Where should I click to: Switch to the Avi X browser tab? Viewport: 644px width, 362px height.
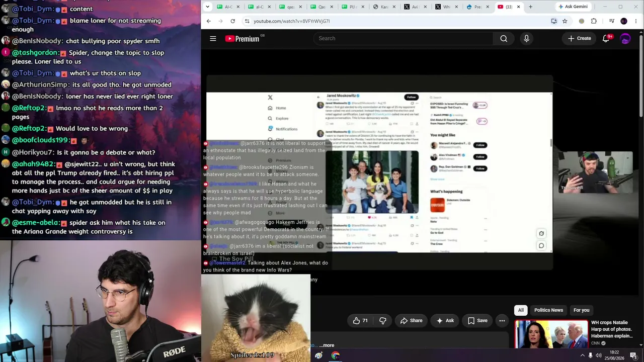click(416, 7)
